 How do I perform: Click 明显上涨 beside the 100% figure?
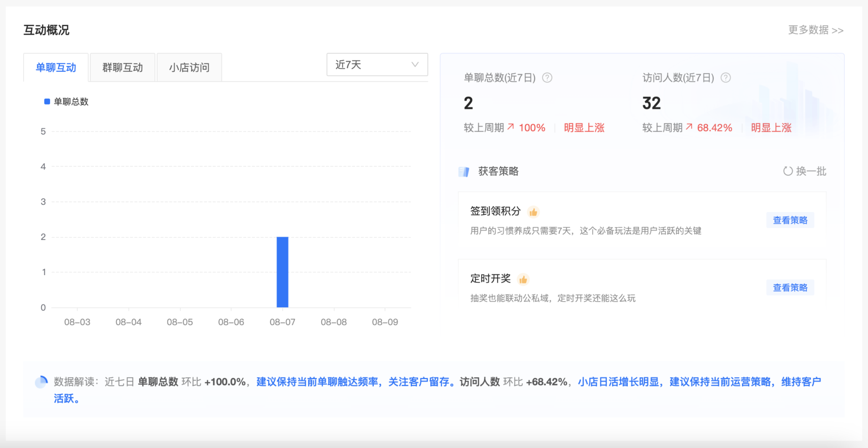584,128
